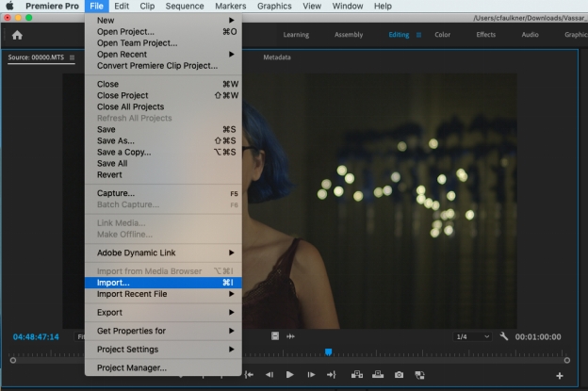Open the Metadata panel tab
The image size is (588, 391).
coord(276,57)
